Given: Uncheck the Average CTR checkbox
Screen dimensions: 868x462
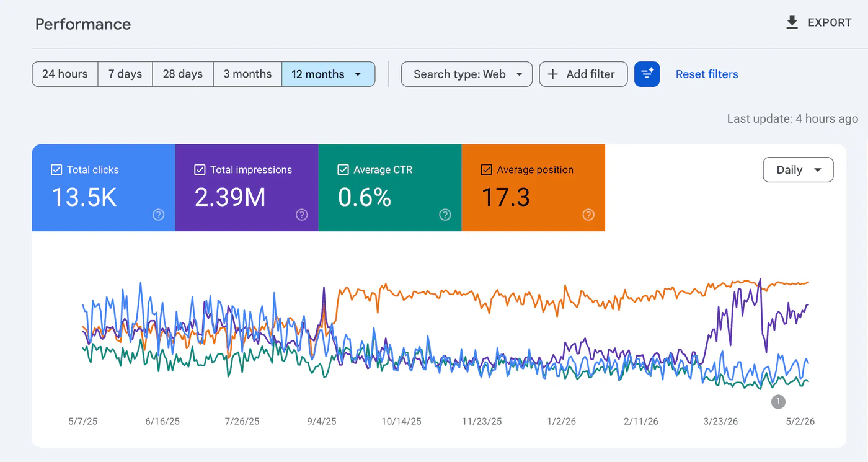Looking at the screenshot, I should click(x=343, y=170).
